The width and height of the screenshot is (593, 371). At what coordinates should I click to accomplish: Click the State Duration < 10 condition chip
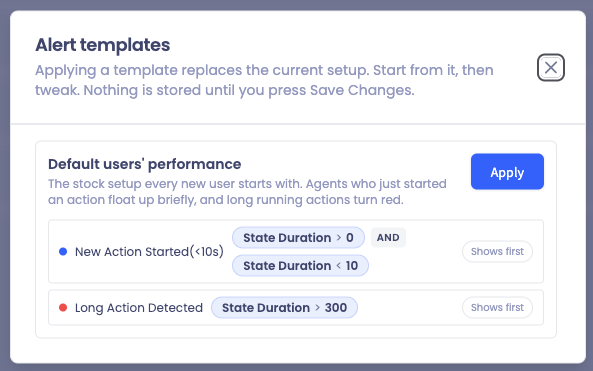[300, 265]
